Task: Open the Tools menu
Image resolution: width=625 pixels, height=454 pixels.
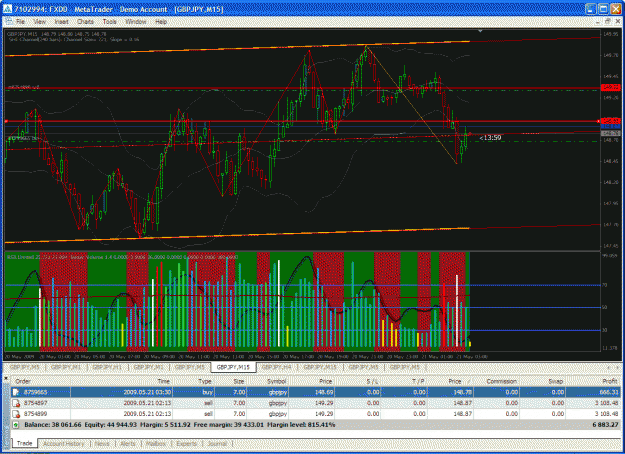Action: click(x=110, y=22)
